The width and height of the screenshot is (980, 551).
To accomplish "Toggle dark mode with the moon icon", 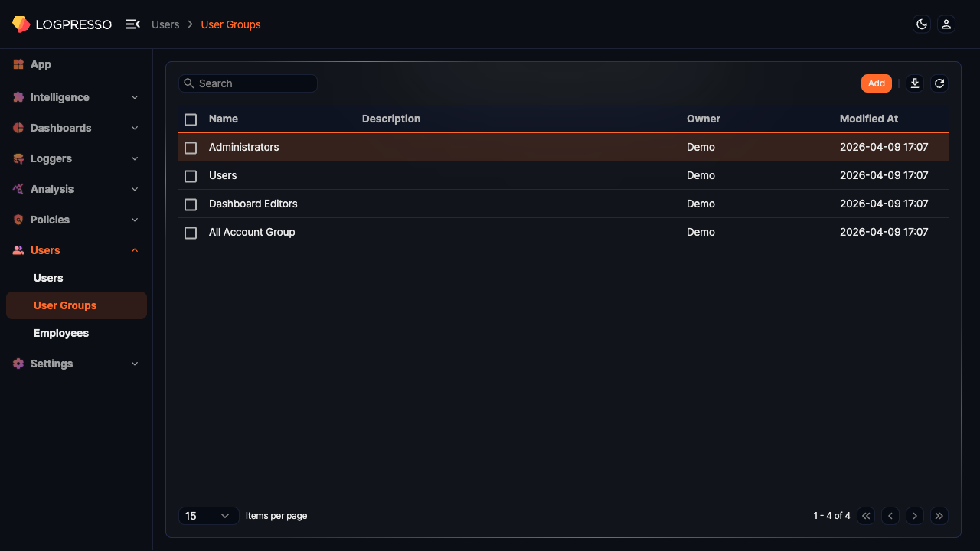I will [x=921, y=24].
